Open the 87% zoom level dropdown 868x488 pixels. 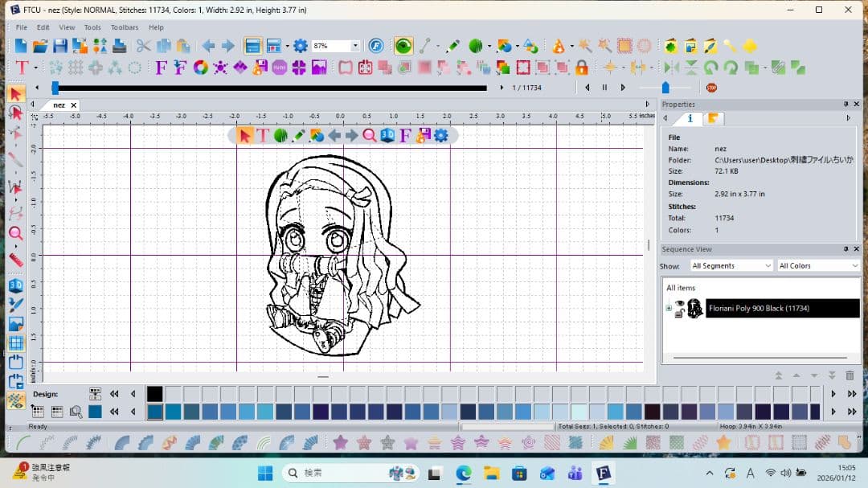click(x=354, y=47)
